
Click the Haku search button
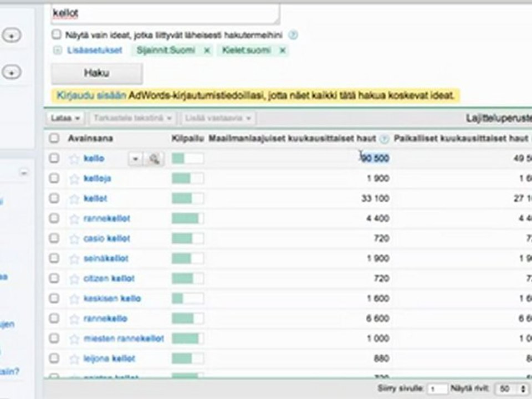click(96, 73)
